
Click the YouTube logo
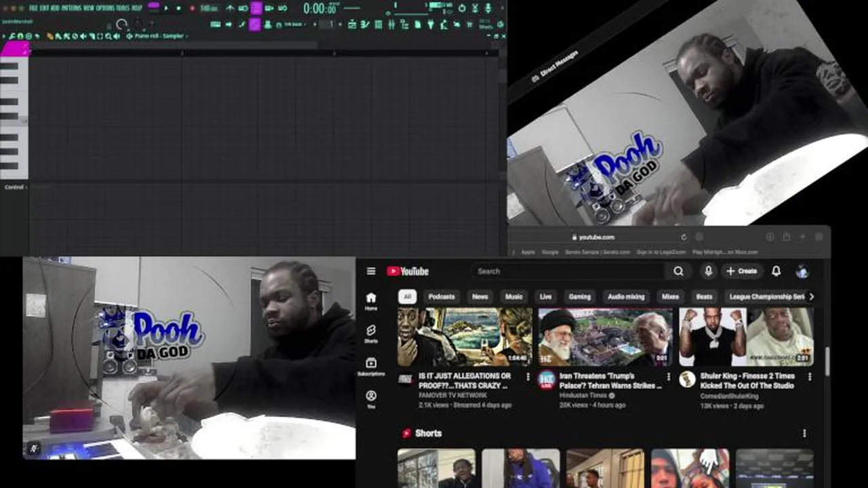408,271
